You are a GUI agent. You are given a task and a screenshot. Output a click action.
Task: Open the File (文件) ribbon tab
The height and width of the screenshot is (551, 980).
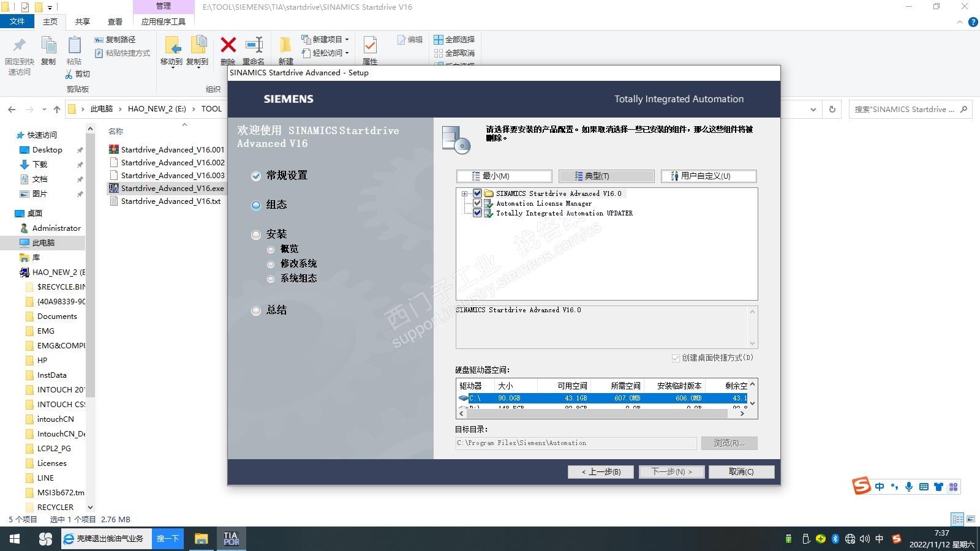[x=17, y=21]
